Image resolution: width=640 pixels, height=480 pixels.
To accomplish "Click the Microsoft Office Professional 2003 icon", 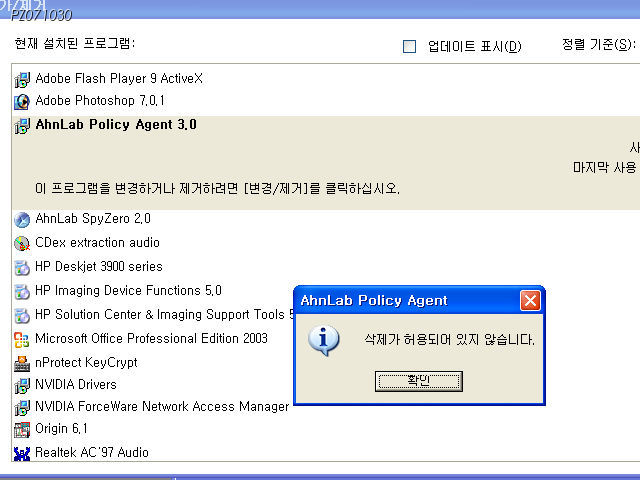I will pyautogui.click(x=22, y=340).
